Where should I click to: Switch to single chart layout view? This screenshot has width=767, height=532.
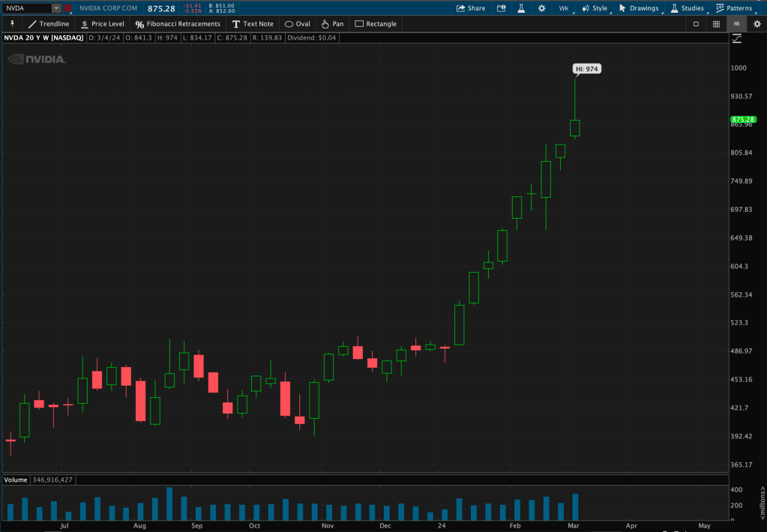696,24
